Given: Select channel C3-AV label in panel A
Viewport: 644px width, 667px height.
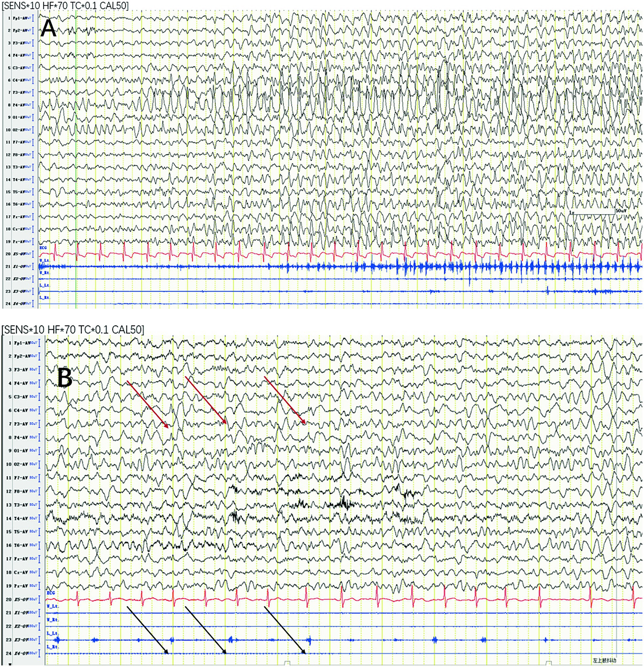Looking at the screenshot, I should point(19,67).
